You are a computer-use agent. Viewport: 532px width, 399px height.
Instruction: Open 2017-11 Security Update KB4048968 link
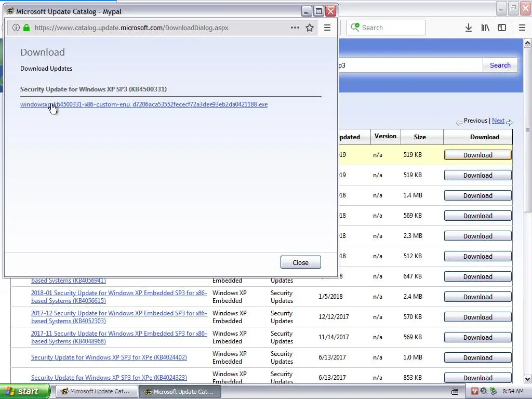coord(119,337)
